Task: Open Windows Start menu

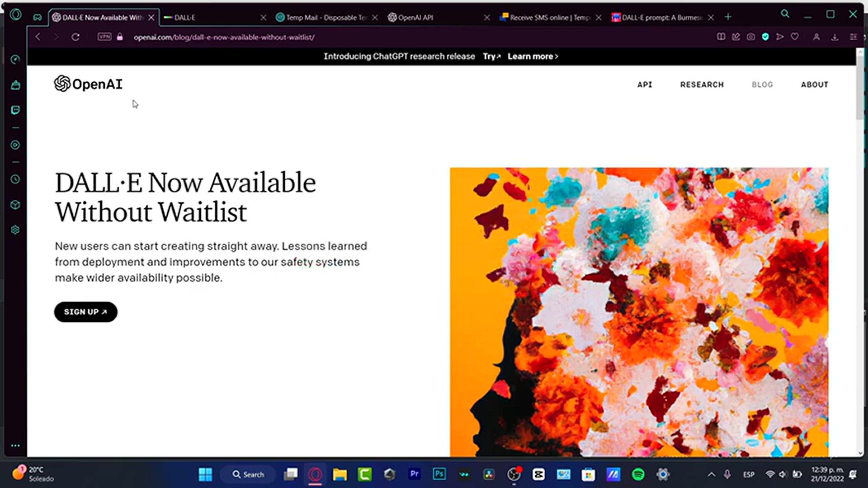Action: [205, 474]
